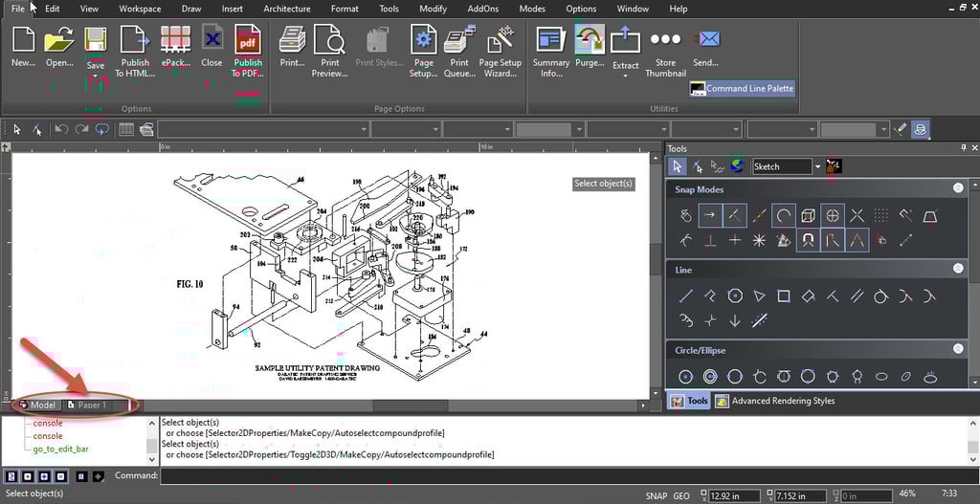Launch the ePack tool
Image resolution: width=980 pixels, height=504 pixels.
(x=175, y=40)
